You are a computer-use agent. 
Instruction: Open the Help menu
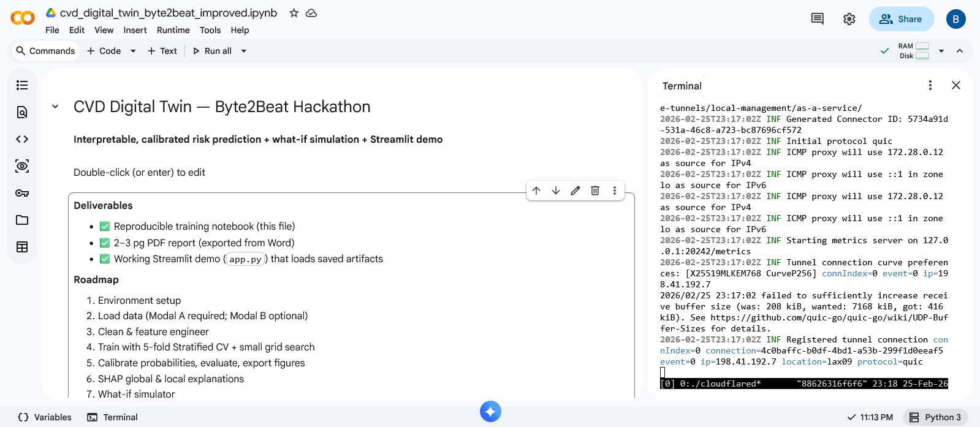[x=240, y=30]
